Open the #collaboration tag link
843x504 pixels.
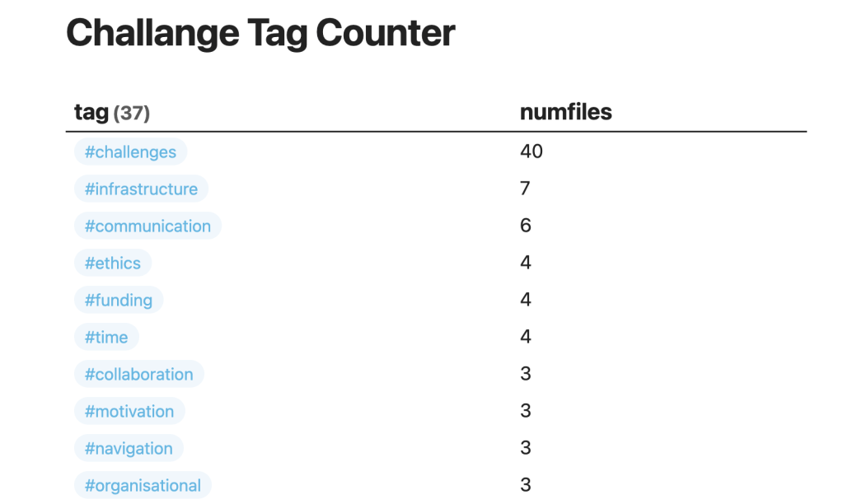click(x=138, y=375)
